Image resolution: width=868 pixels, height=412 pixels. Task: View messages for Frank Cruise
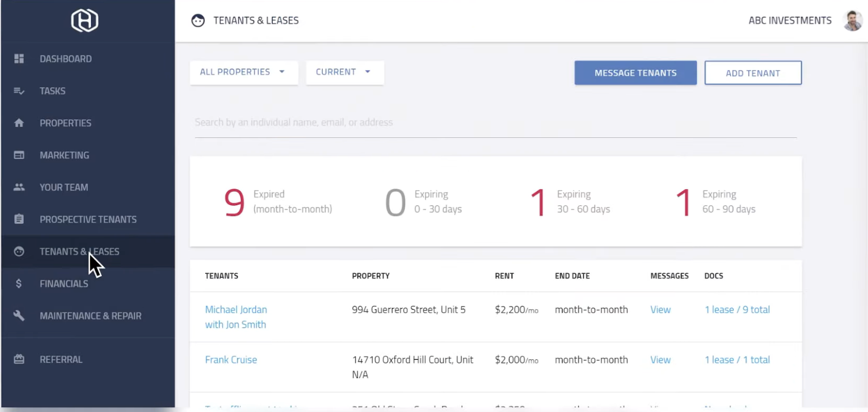(x=660, y=360)
